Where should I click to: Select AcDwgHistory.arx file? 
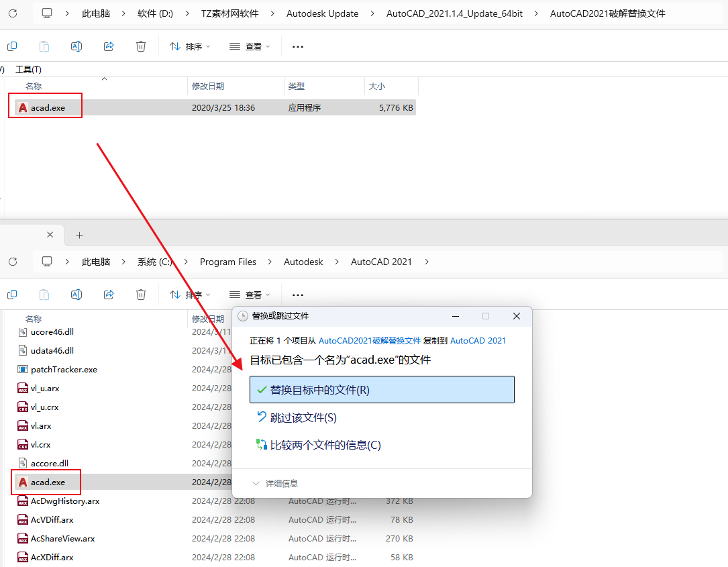(x=65, y=501)
